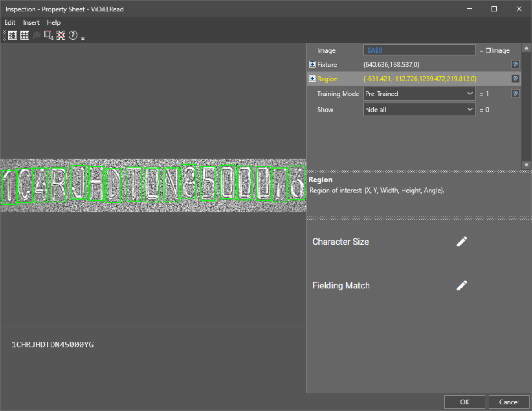Image resolution: width=532 pixels, height=411 pixels.
Task: Click the region select icon with cursor
Action: tap(49, 36)
